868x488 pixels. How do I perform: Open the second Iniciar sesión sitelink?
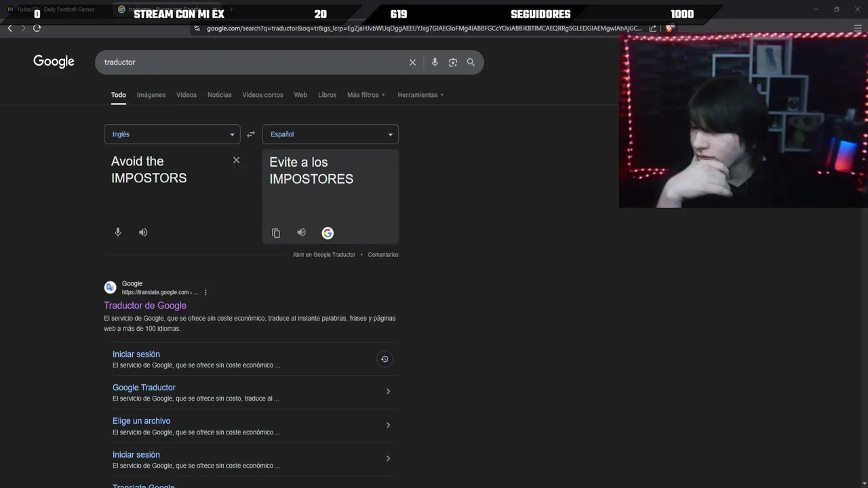point(136,455)
